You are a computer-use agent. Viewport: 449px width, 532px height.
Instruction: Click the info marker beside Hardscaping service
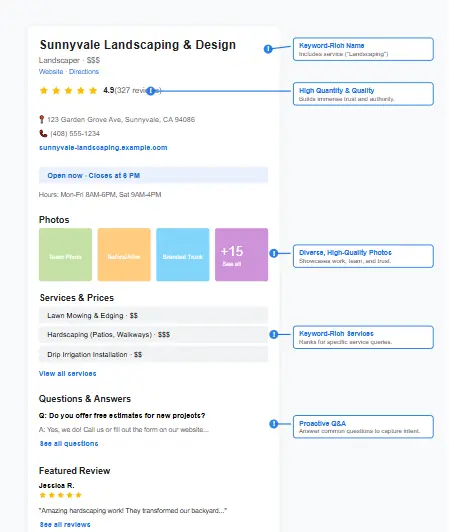[274, 335]
